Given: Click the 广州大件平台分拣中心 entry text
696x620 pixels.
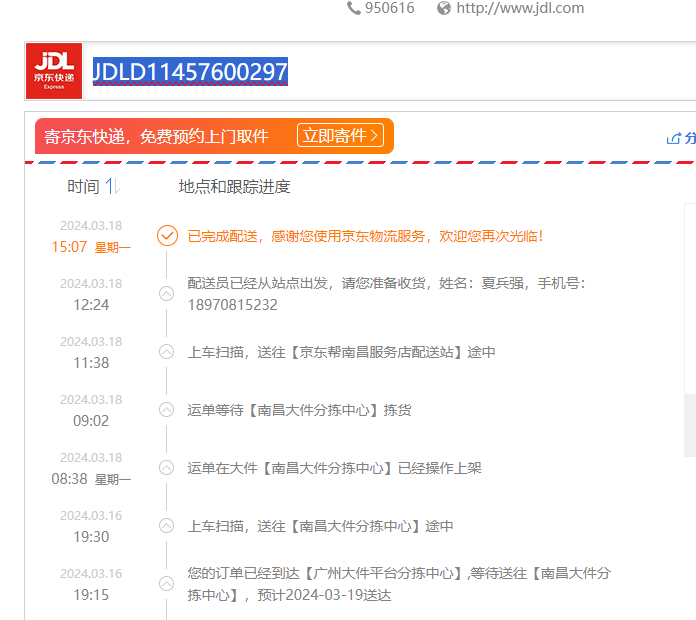Looking at the screenshot, I should (x=399, y=584).
